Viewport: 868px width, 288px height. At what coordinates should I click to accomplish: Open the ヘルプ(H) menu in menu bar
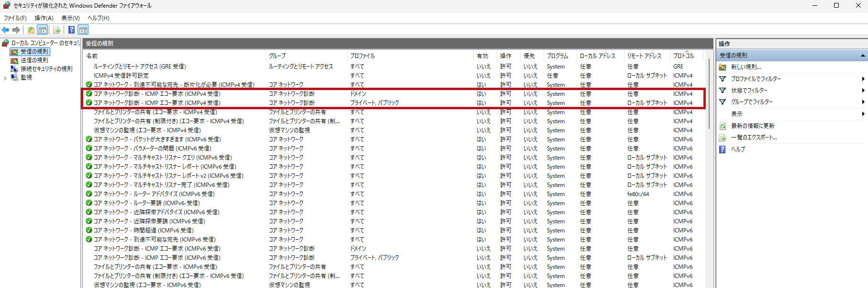pos(99,18)
